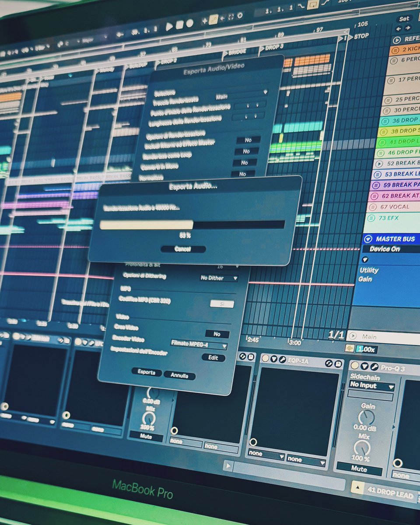
Task: Click the Pro-Q 3 Gain knob
Action: pyautogui.click(x=366, y=417)
